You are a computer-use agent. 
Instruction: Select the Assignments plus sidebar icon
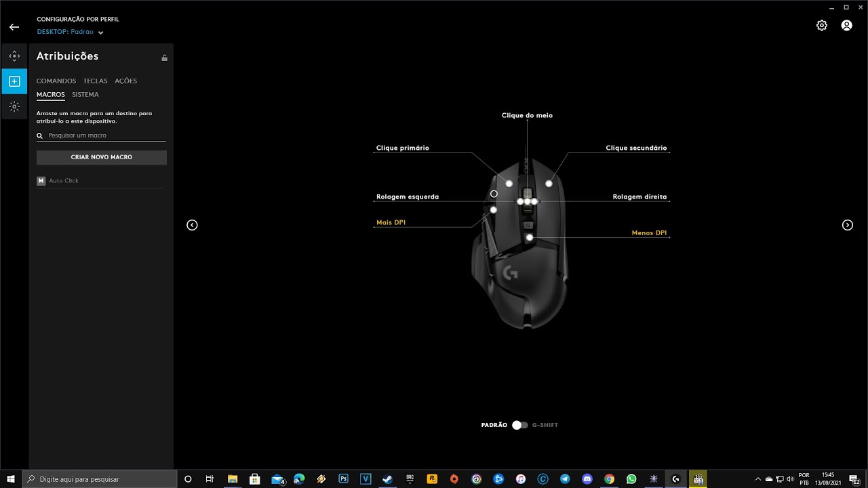pyautogui.click(x=14, y=81)
